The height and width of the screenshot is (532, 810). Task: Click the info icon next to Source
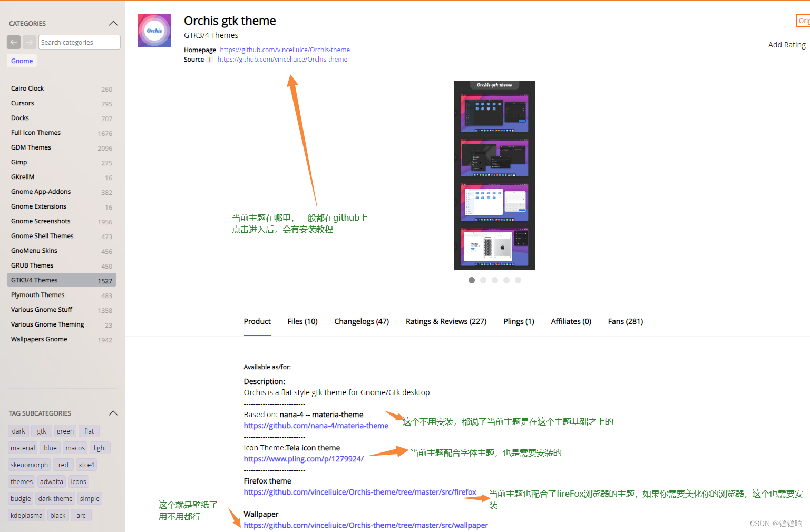pyautogui.click(x=210, y=60)
